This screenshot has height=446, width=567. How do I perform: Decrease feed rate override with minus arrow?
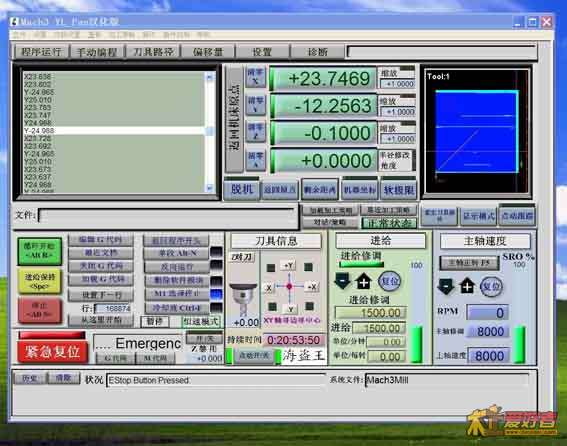tap(342, 281)
